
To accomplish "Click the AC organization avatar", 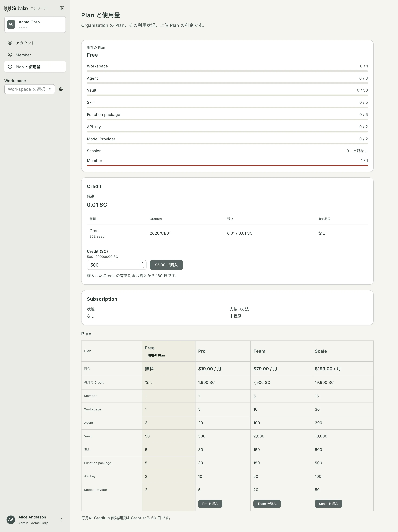I will coord(11,24).
